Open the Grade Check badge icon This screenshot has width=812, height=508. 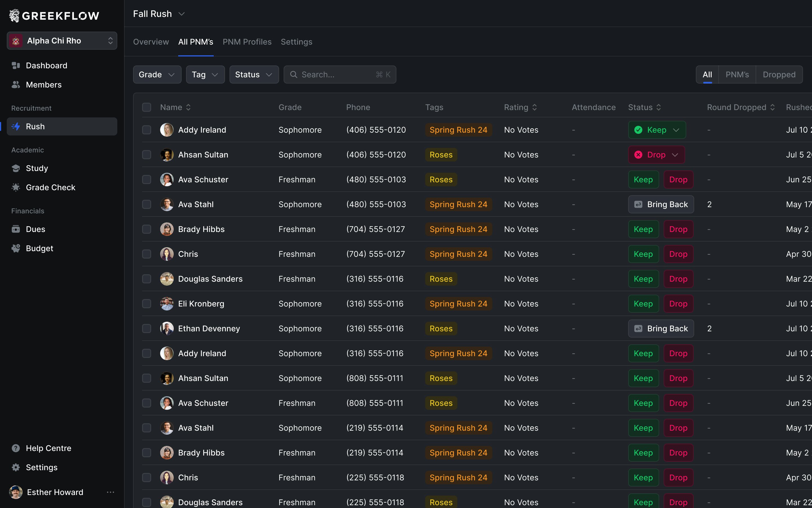[16, 187]
